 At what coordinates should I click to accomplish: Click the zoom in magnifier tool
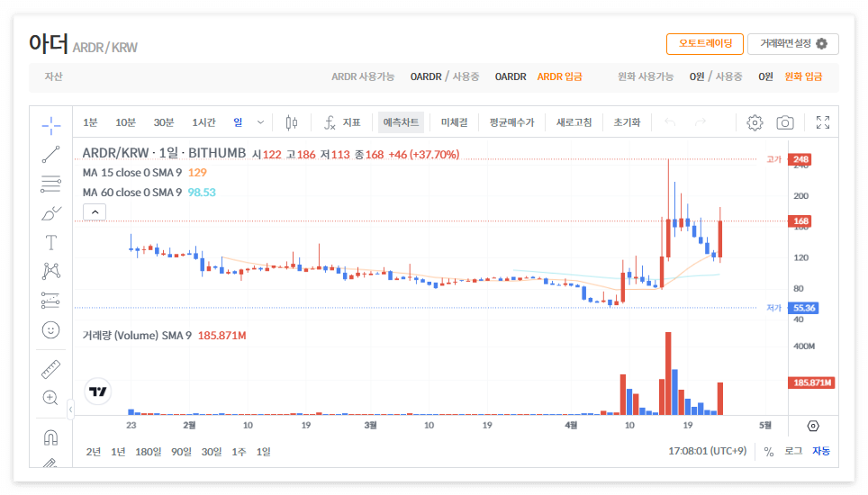point(51,398)
